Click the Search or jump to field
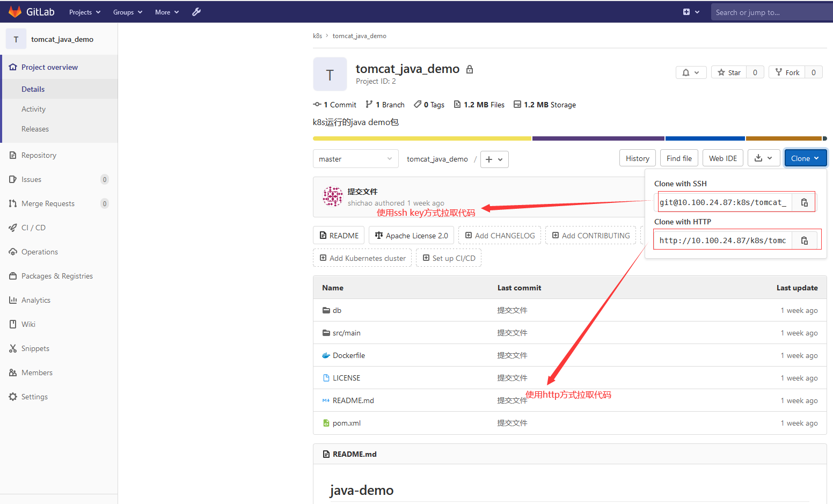The width and height of the screenshot is (833, 504). coord(772,12)
